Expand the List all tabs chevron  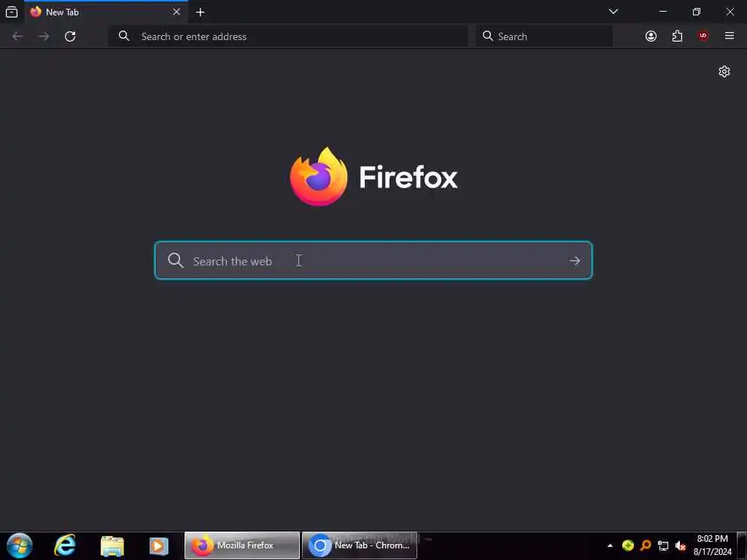point(614,12)
